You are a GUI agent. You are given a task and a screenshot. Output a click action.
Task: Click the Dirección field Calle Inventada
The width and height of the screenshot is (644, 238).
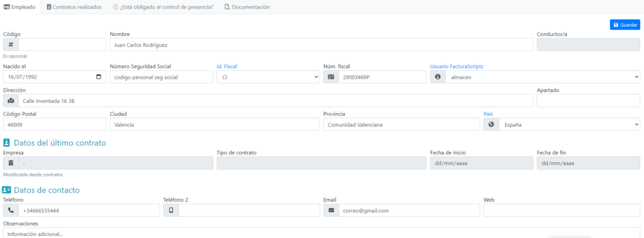pyautogui.click(x=276, y=100)
